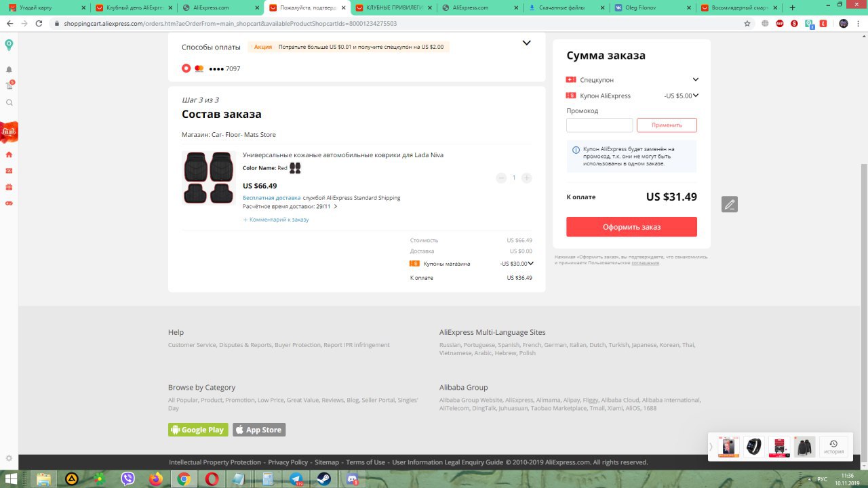Screen dimensions: 868x488
Task: Open the Lada Niva floor mats product title
Action: (343, 155)
